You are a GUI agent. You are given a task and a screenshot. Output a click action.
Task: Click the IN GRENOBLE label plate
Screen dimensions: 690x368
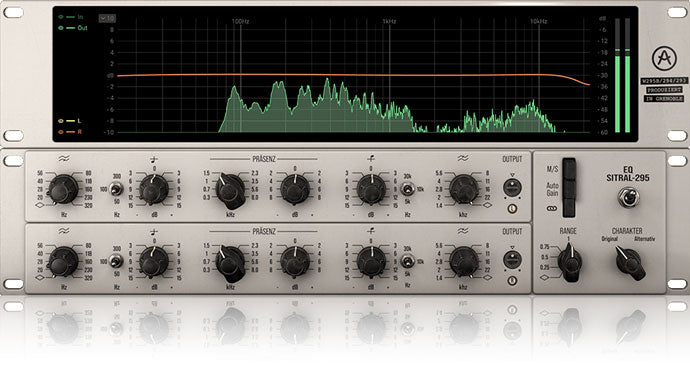point(664,99)
